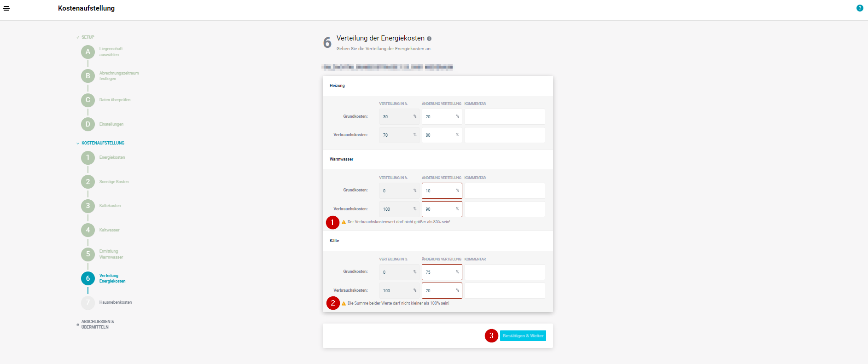Select step 4 Kaltwasser
This screenshot has width=868, height=364.
(x=88, y=230)
